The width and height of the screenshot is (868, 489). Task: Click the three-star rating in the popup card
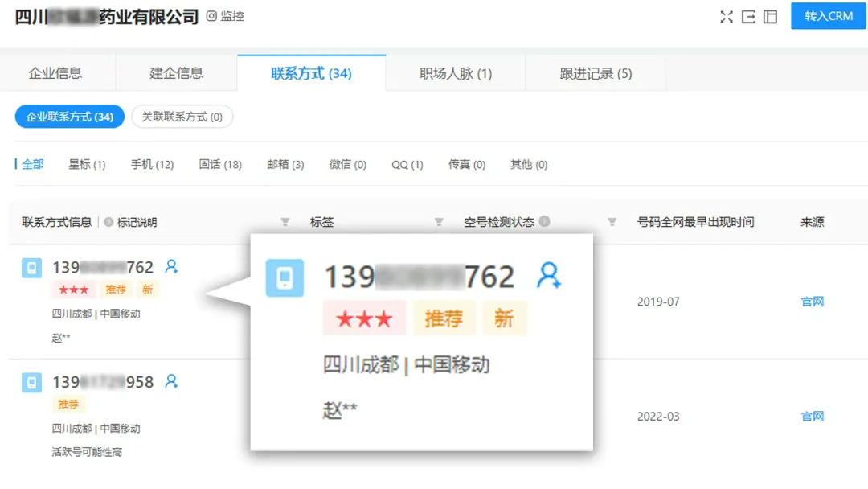[365, 318]
